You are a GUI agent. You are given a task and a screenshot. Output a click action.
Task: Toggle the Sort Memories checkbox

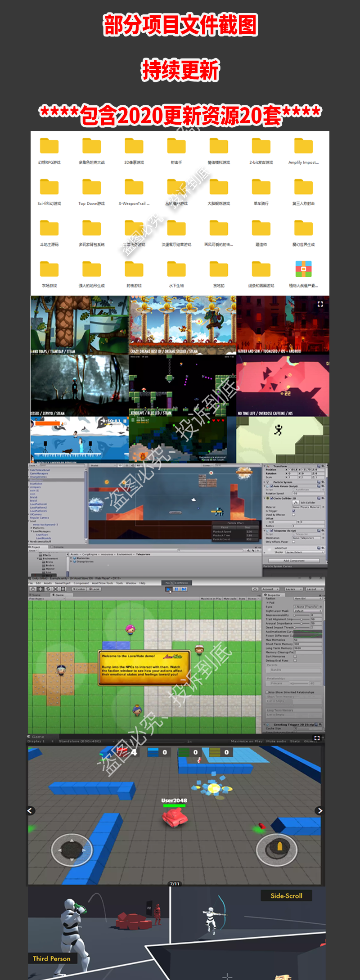295,656
